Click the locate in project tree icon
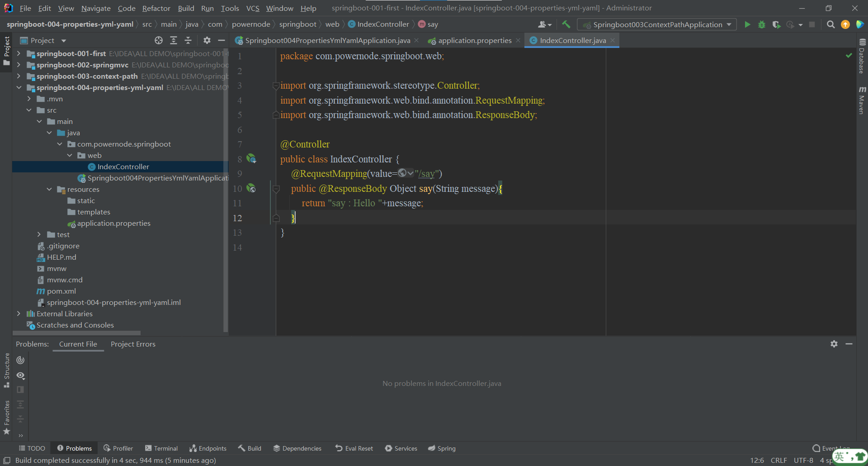868x466 pixels. coord(159,41)
